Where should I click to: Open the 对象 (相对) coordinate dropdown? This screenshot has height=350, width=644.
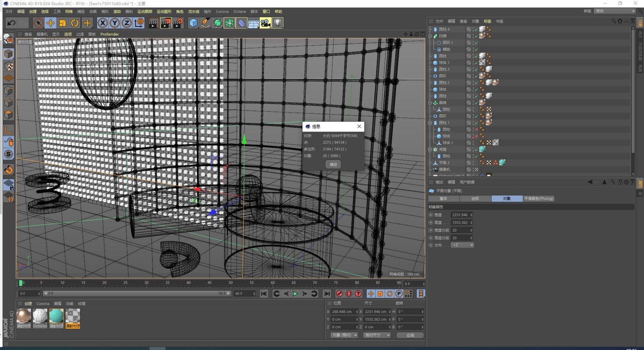(344, 335)
